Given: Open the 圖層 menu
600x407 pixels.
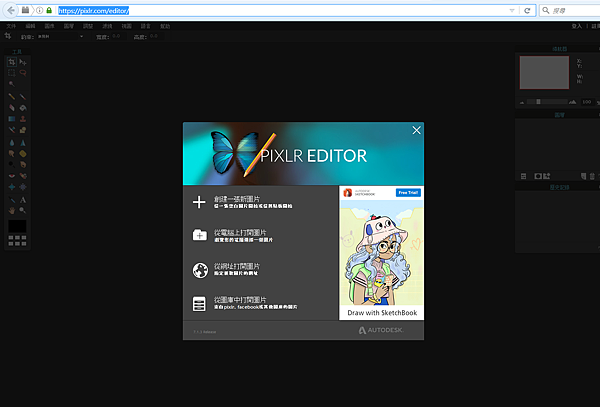Looking at the screenshot, I should tap(69, 26).
